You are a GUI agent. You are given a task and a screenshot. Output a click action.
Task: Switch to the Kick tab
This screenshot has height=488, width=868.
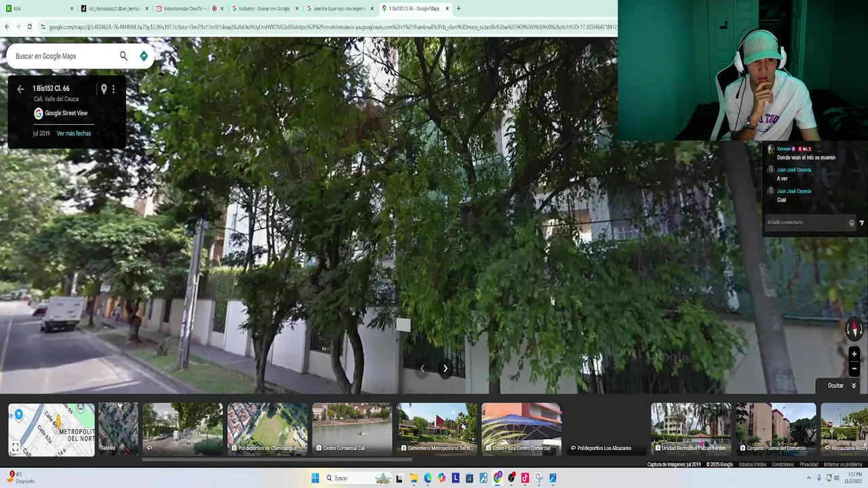coord(38,9)
